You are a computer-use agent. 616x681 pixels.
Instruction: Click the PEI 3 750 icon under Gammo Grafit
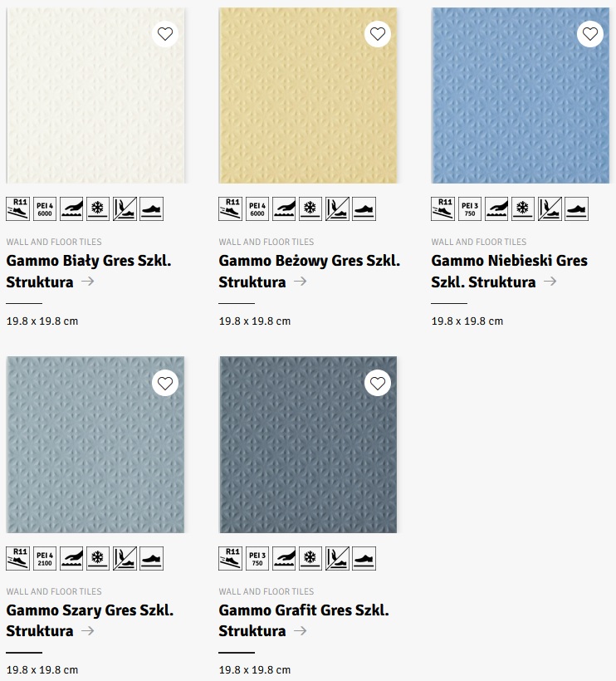click(x=257, y=557)
